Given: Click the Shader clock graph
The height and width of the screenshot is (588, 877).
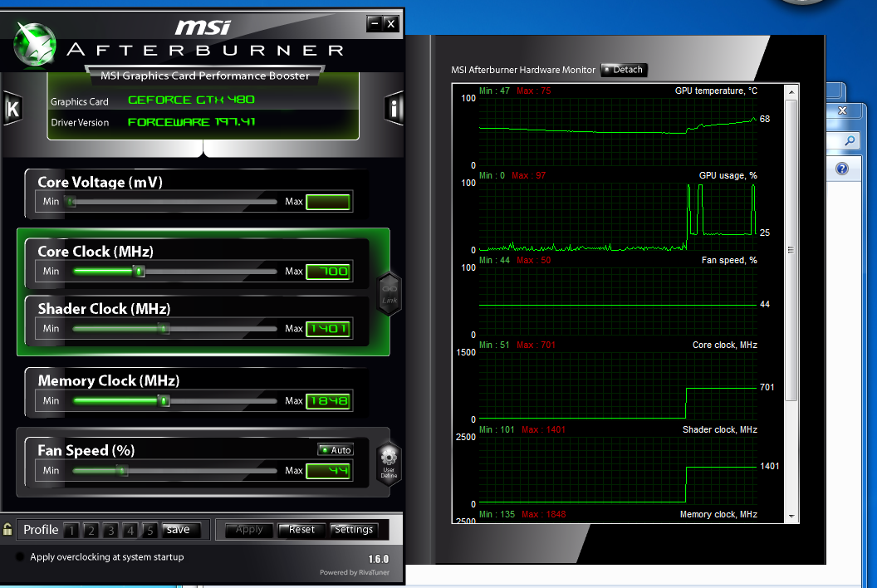Looking at the screenshot, I should 618,471.
